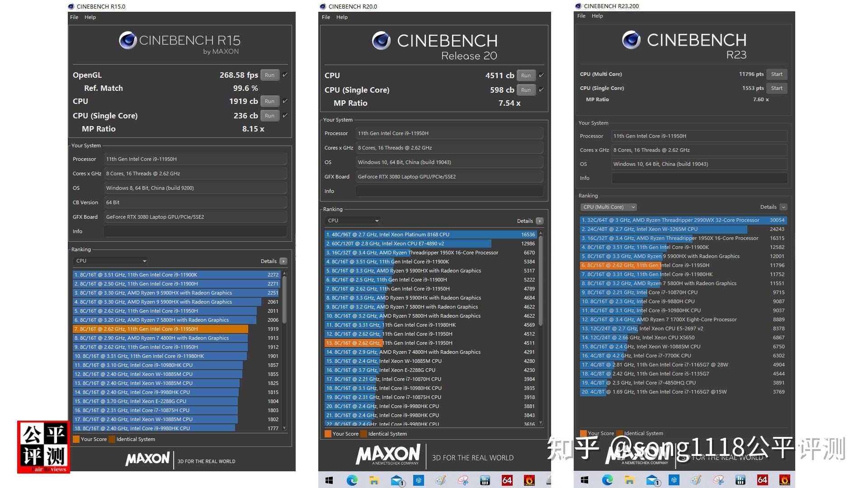Click the empty Info field in Cinebench R23
Image resolution: width=868 pixels, height=488 pixels.
point(699,178)
